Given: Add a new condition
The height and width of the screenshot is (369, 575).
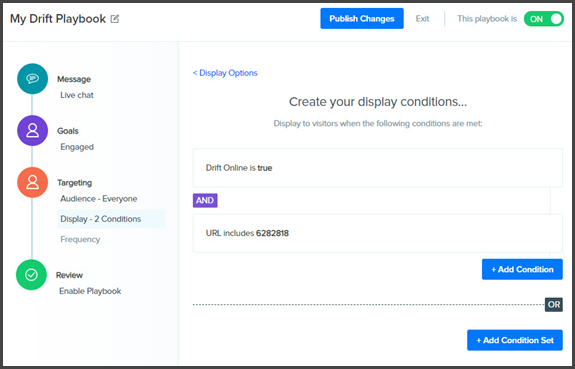Looking at the screenshot, I should click(x=522, y=269).
